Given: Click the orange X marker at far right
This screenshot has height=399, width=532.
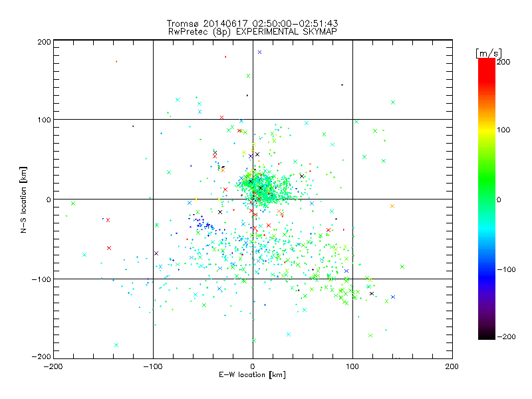Looking at the screenshot, I should coord(392,206).
